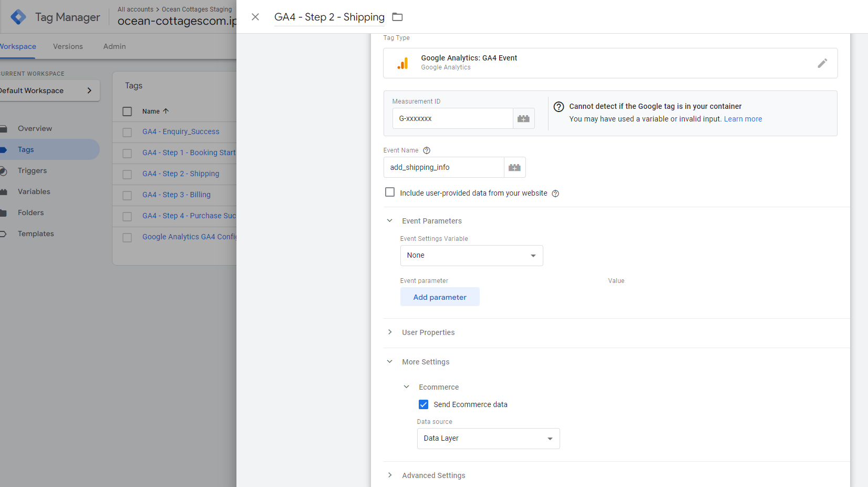Open the folder icon beside tag name
The height and width of the screenshot is (487, 868).
[x=398, y=17]
